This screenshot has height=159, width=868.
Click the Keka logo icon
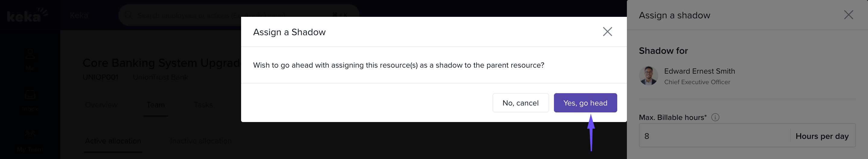pos(27,15)
